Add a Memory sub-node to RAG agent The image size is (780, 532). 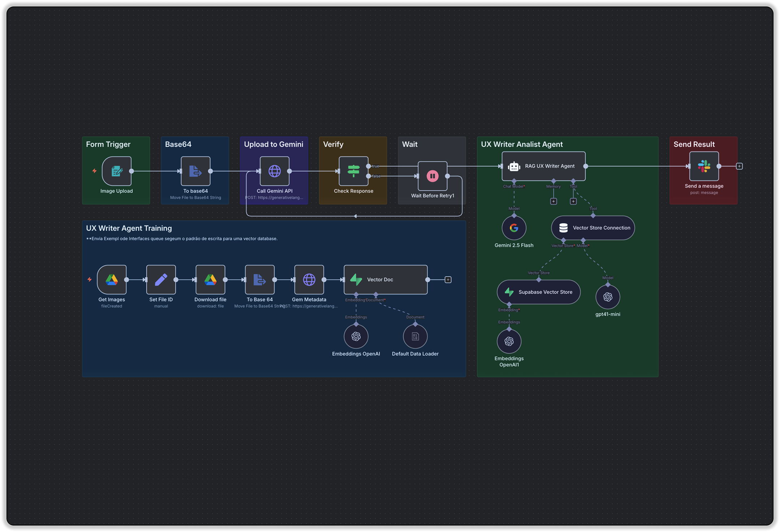pos(554,201)
